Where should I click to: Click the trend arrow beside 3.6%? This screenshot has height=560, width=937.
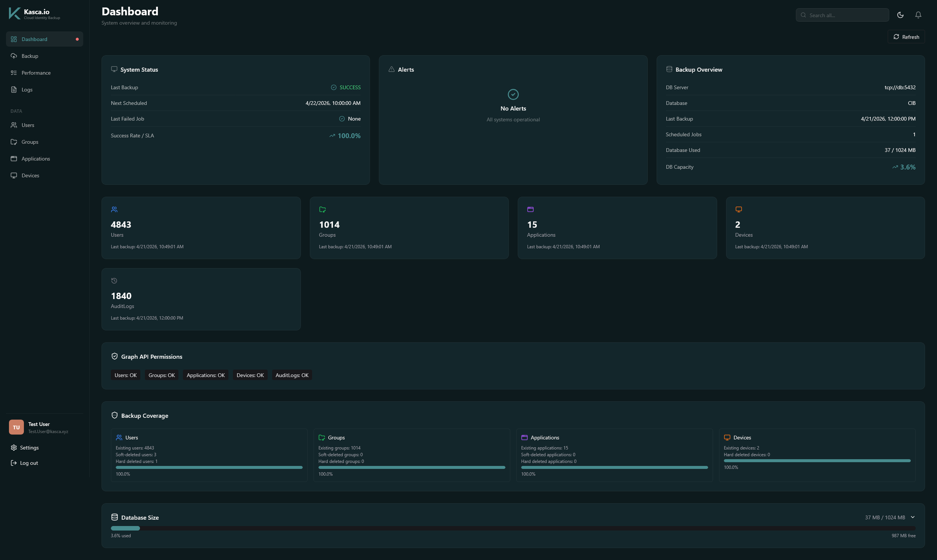click(895, 167)
